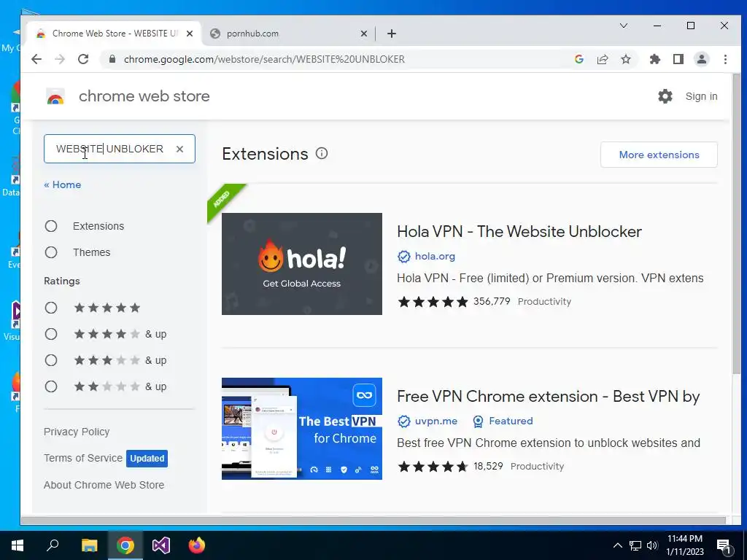Toggle the Chrome side panel icon
The width and height of the screenshot is (747, 560).
click(x=678, y=59)
